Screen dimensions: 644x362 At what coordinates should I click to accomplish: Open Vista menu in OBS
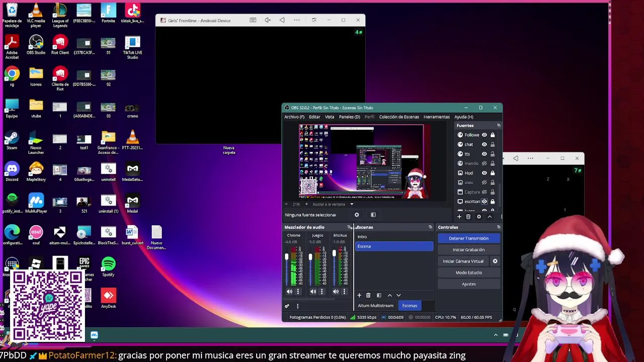[330, 117]
